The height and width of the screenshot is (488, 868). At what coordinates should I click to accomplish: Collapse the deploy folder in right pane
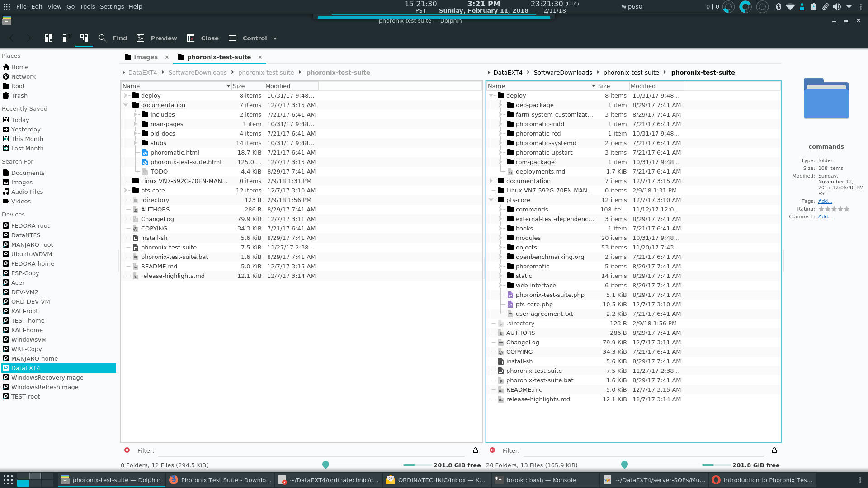tap(491, 95)
